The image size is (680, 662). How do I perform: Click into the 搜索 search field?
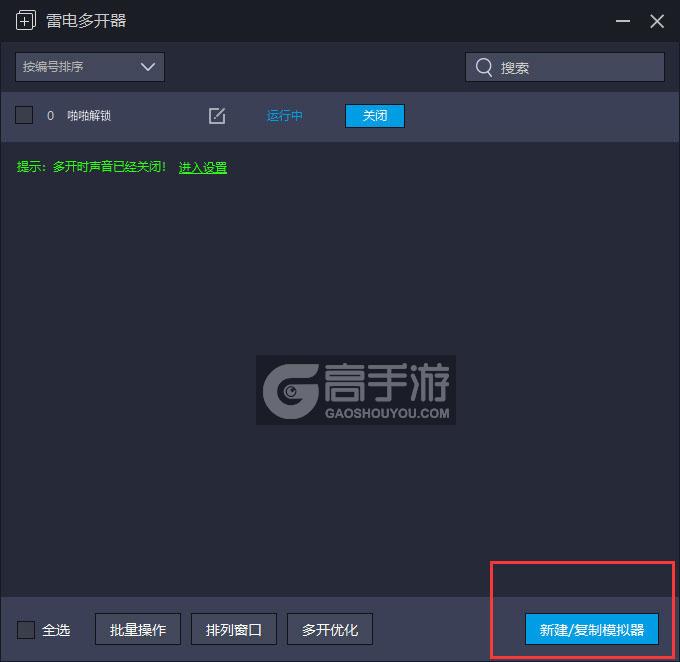click(x=565, y=67)
